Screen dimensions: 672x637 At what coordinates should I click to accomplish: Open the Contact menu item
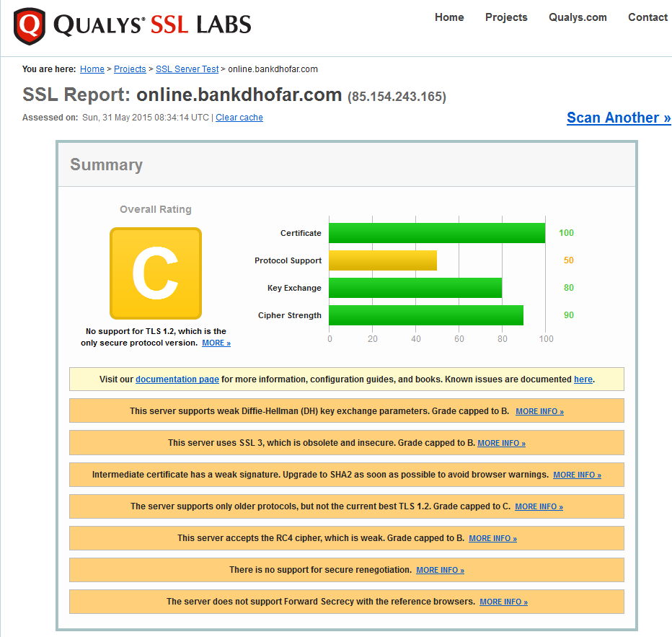(647, 17)
